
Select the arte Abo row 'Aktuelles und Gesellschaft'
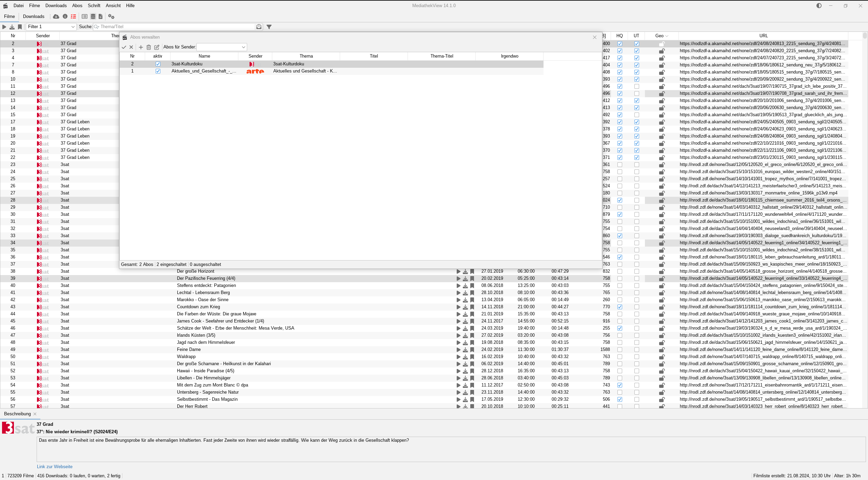332,71
